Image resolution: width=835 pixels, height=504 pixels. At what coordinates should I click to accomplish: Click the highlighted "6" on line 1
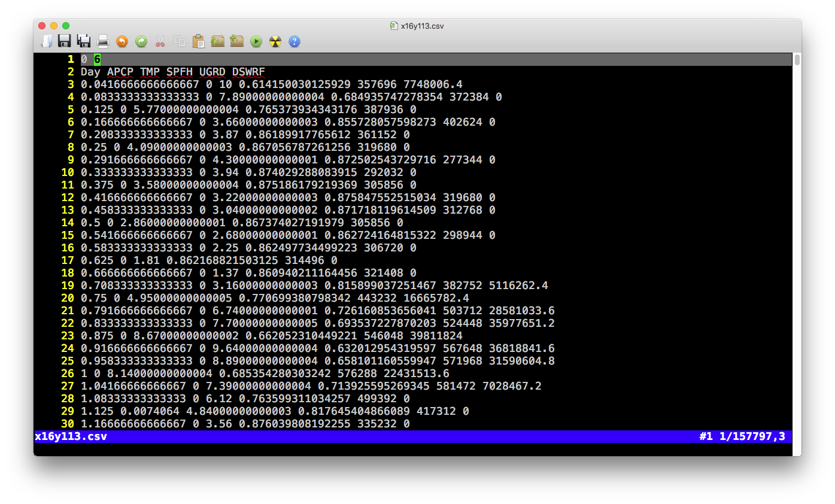tap(97, 59)
